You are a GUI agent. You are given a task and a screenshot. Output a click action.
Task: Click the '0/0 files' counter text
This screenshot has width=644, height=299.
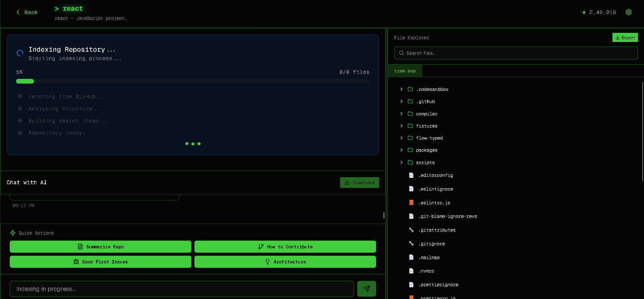tap(354, 72)
